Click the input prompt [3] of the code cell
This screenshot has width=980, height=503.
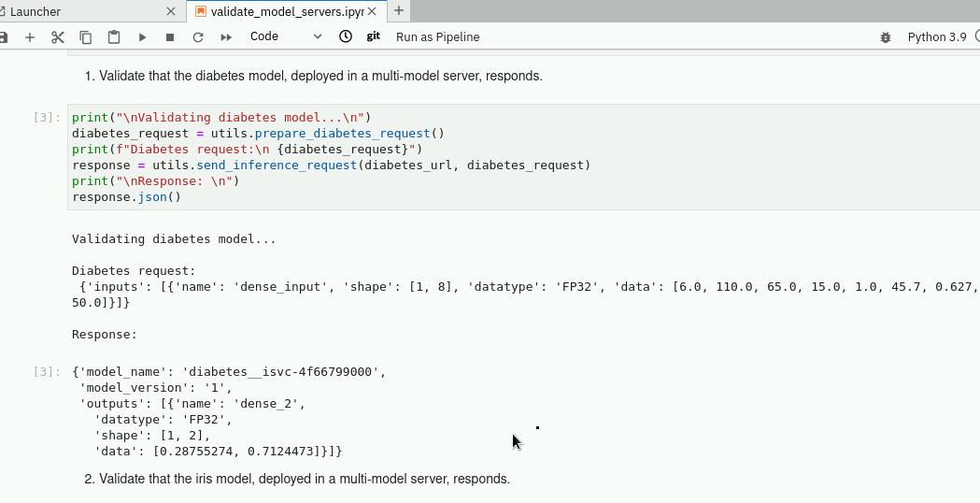coord(47,118)
